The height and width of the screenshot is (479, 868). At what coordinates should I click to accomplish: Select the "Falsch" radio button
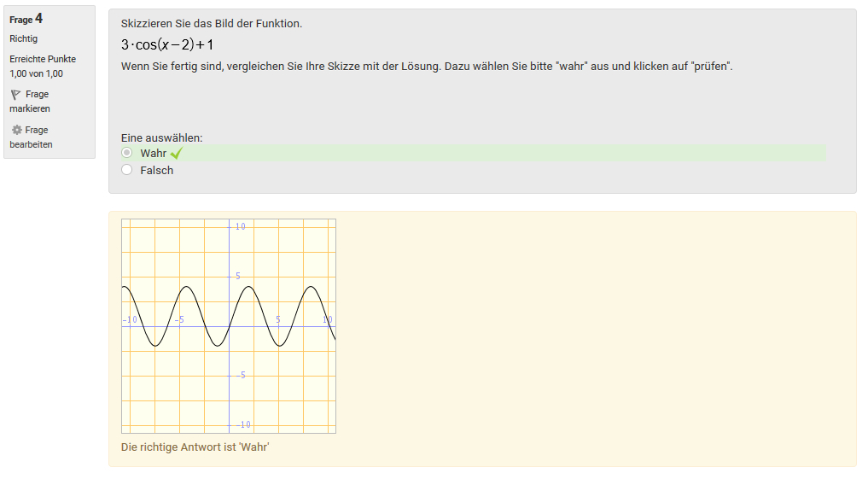pyautogui.click(x=127, y=170)
